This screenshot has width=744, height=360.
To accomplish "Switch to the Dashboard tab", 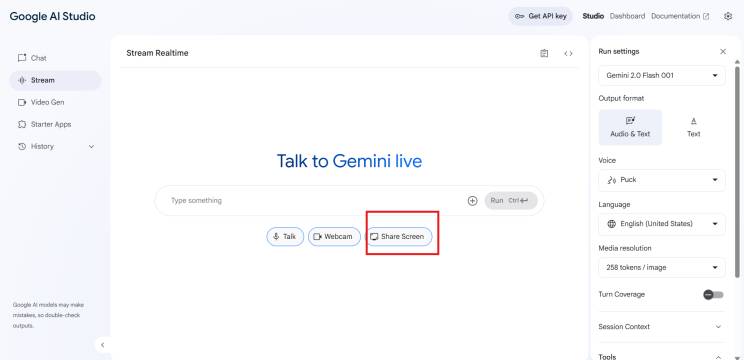I will [x=627, y=16].
